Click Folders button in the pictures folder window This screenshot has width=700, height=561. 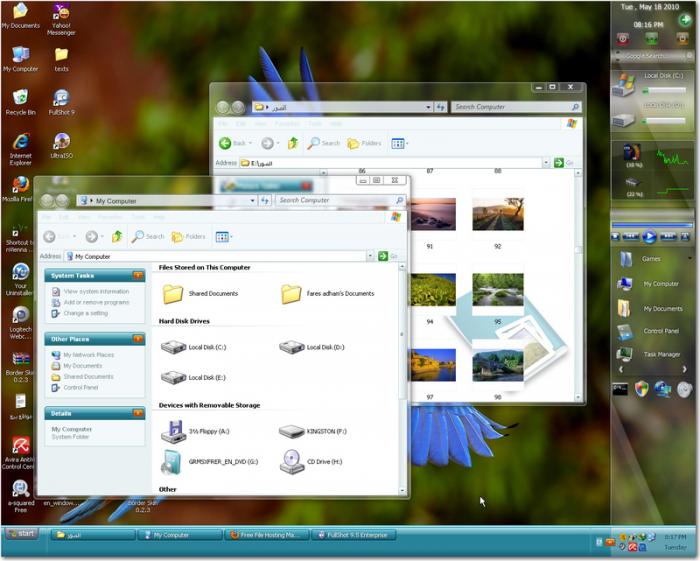point(365,143)
